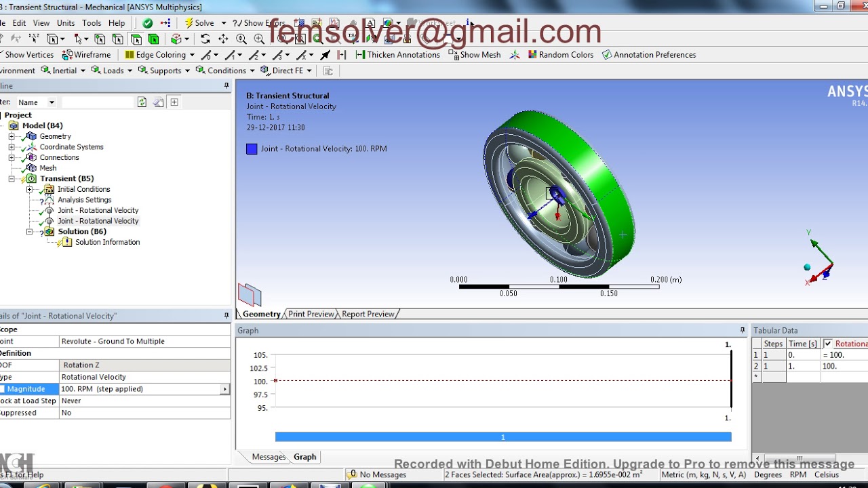Expand the Initial Conditions node
868x488 pixels.
point(29,189)
